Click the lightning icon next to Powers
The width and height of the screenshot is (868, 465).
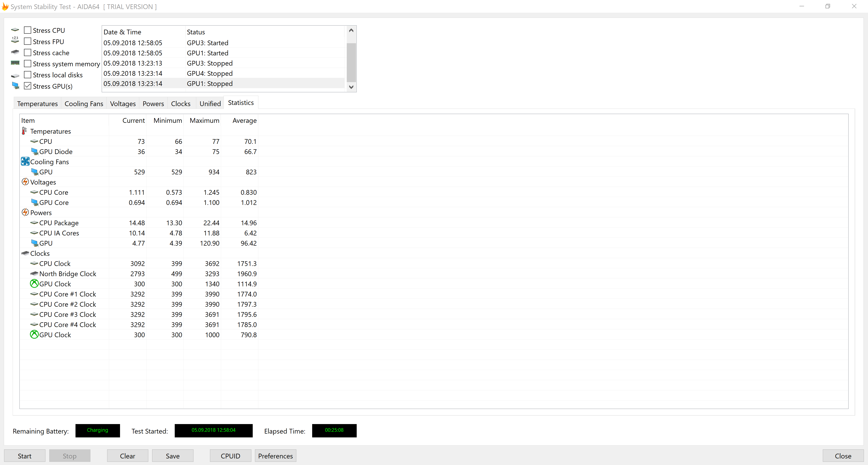(x=25, y=212)
